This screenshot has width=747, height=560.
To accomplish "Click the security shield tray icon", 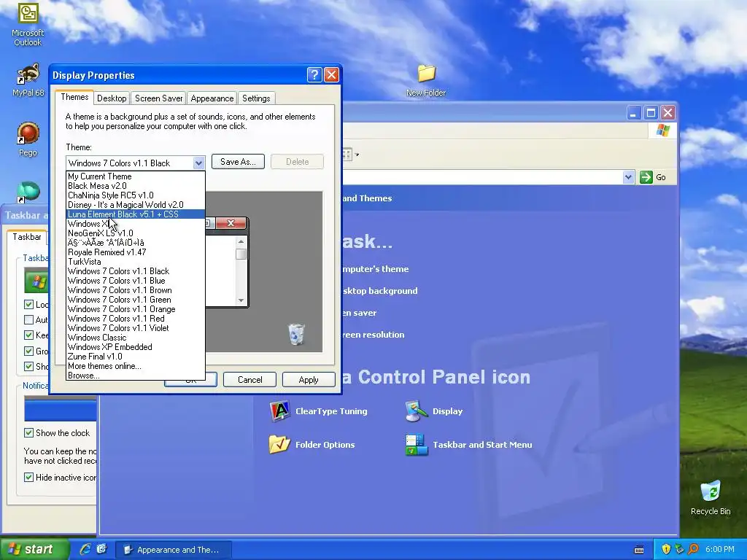I will (666, 549).
